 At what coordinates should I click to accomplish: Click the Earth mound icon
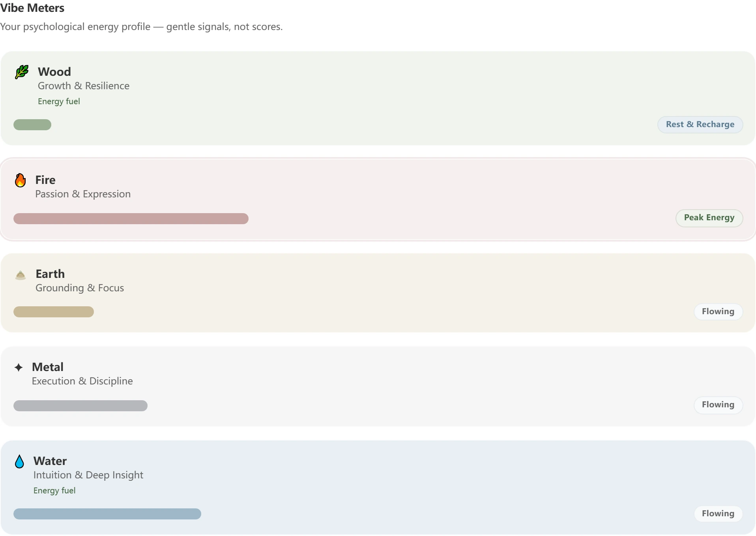21,275
